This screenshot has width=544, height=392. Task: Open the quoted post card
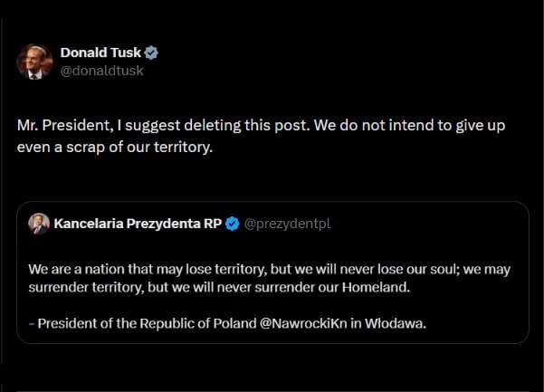click(272, 272)
